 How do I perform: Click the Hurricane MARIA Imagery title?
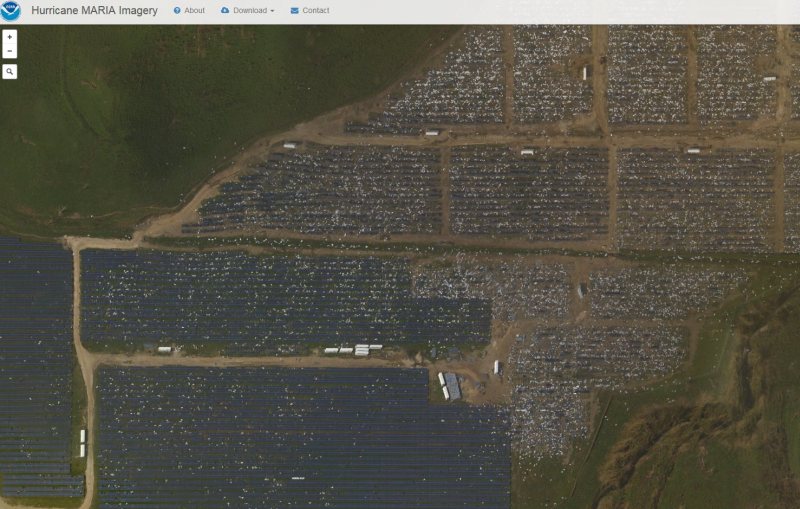click(x=94, y=11)
